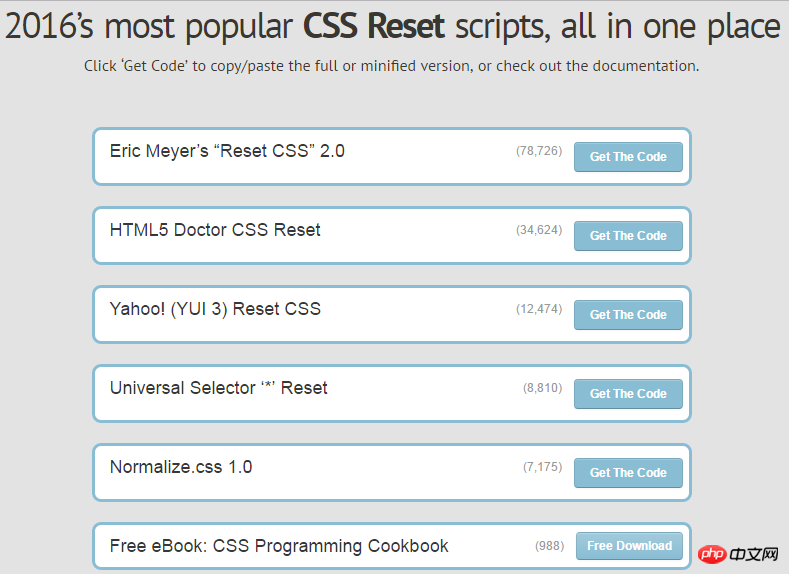Open the Eric Meyer's "Reset CSS" 2.0 title
789x574 pixels.
(227, 151)
